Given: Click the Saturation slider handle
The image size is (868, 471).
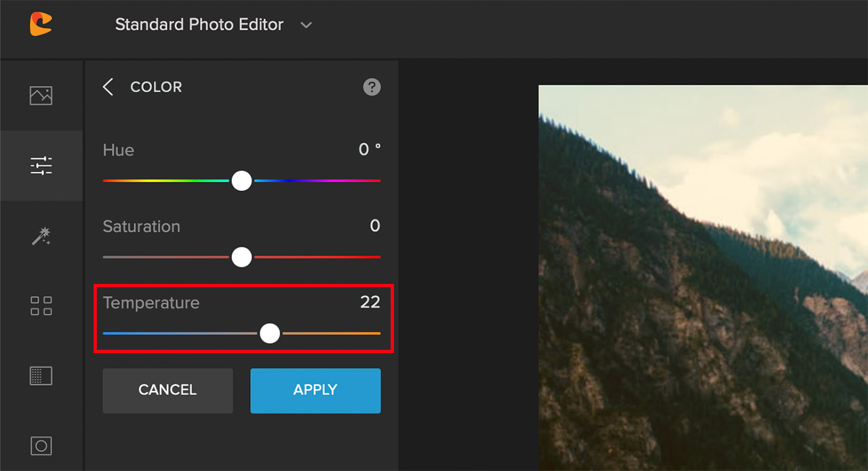Looking at the screenshot, I should pyautogui.click(x=241, y=257).
